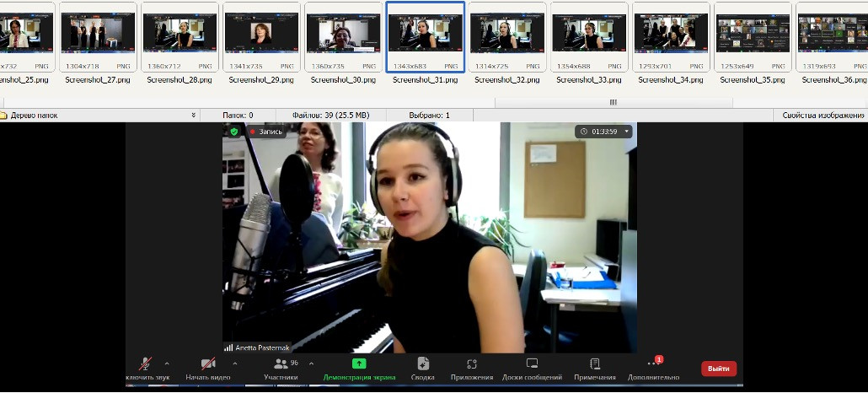Open Дополнительно more options with badge
This screenshot has width=868, height=393.
click(x=654, y=363)
